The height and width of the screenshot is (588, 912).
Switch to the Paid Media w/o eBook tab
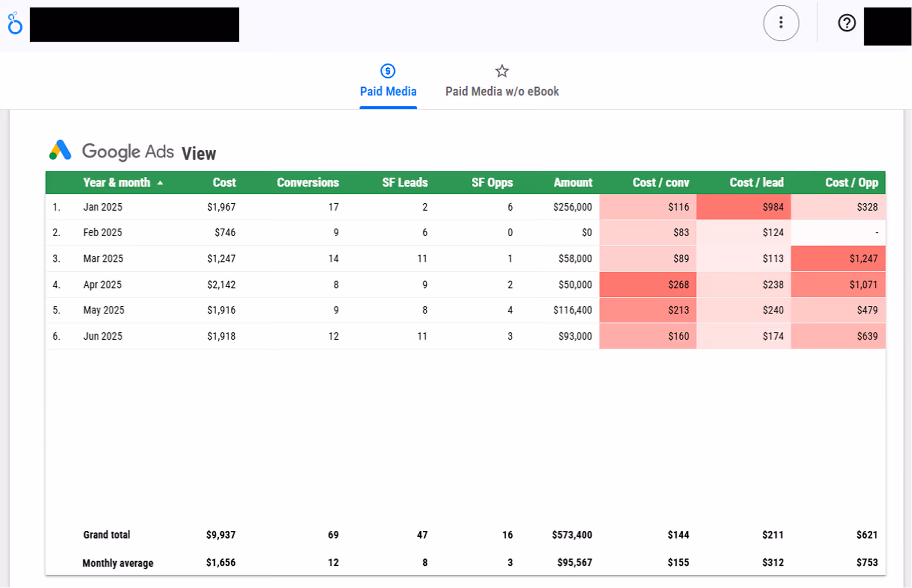pyautogui.click(x=502, y=91)
